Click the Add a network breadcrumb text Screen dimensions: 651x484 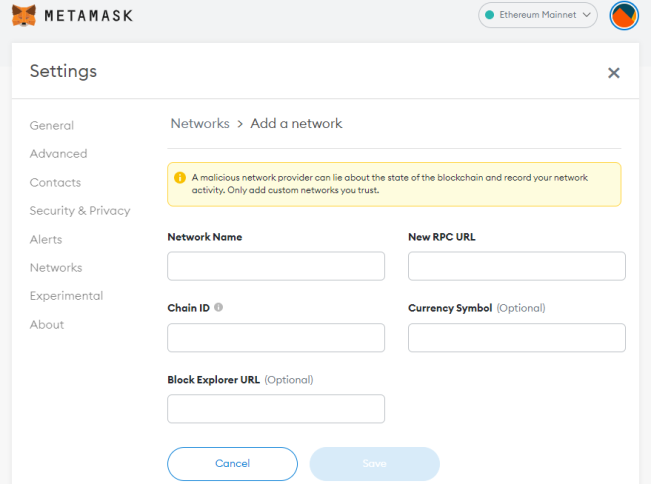point(296,123)
